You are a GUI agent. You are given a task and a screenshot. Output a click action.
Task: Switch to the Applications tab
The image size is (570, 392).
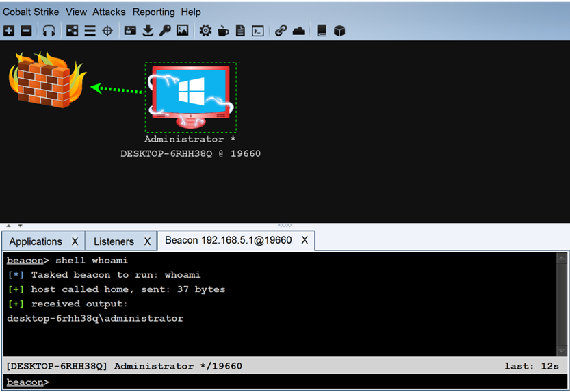[x=36, y=241]
